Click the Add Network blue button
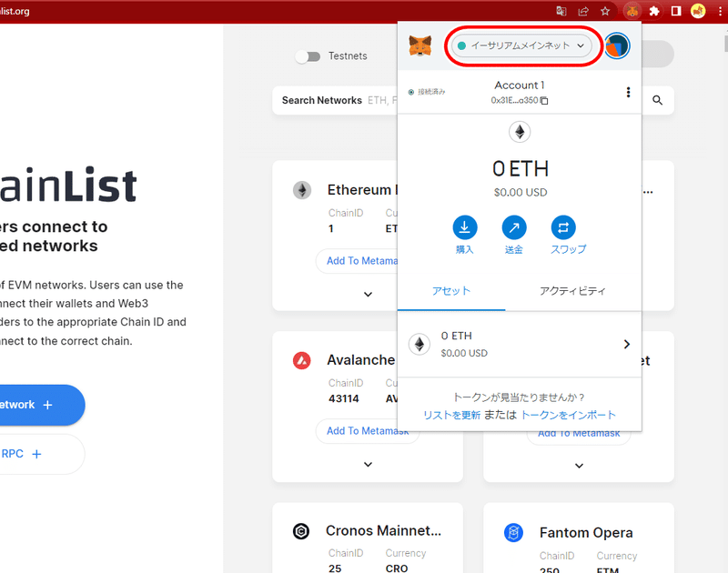Screen dimensions: 728x573 point(42,405)
